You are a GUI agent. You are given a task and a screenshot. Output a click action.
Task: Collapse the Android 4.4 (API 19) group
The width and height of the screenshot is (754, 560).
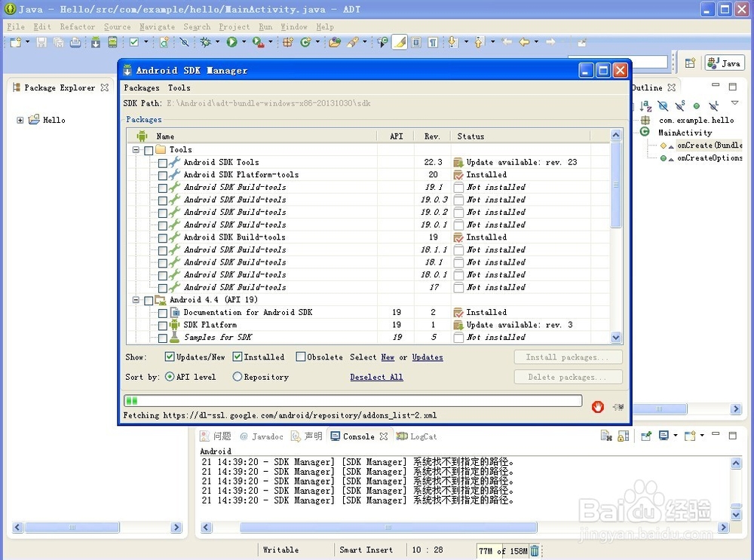(136, 300)
